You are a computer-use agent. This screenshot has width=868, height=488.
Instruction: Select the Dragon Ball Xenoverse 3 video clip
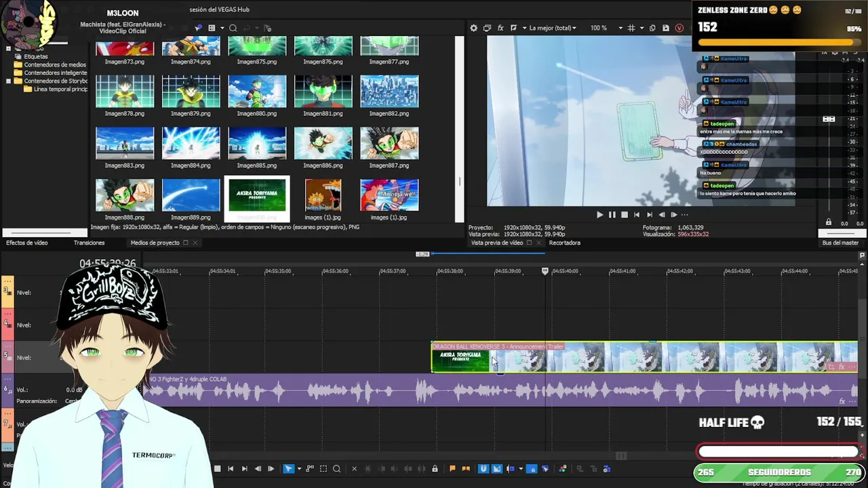tap(644, 357)
